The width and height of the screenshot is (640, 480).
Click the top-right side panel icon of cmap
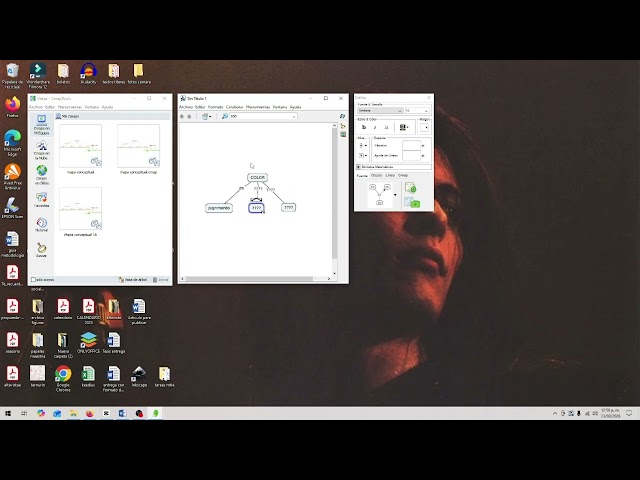(x=342, y=116)
